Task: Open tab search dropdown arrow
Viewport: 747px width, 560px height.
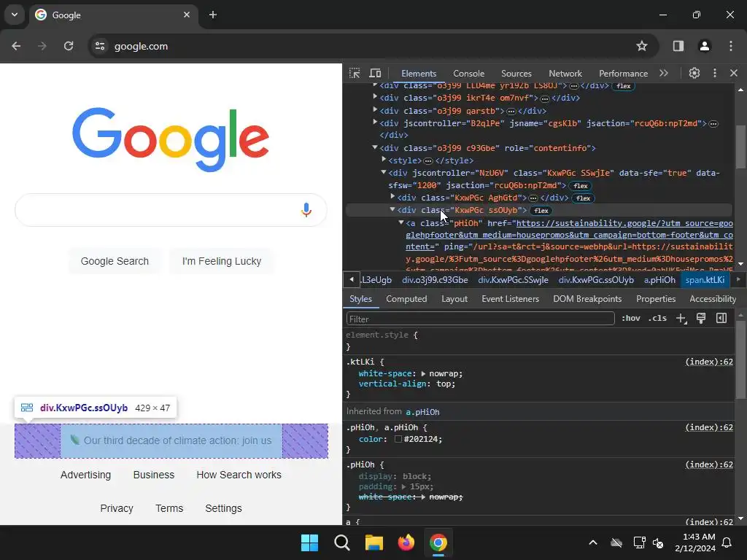Action: coord(15,15)
